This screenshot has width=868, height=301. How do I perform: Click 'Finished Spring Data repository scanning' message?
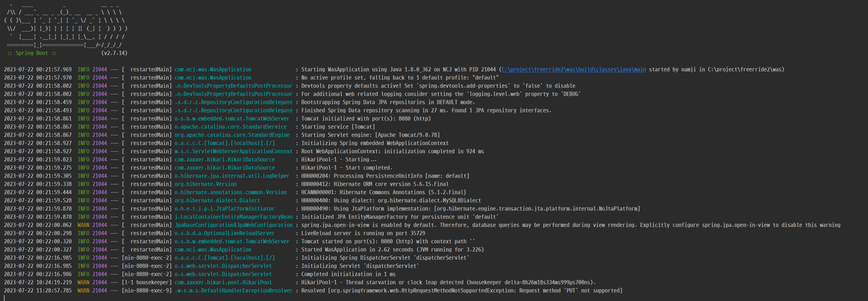(426, 111)
